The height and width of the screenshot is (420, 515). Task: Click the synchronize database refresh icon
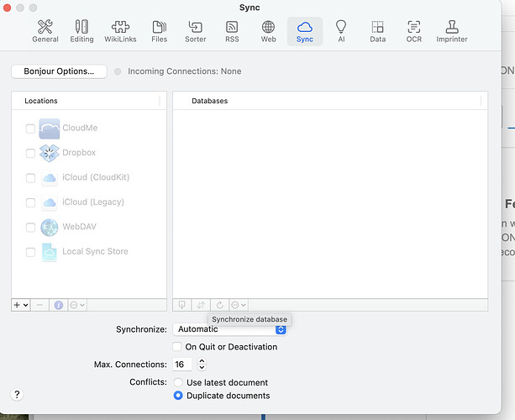coord(220,305)
